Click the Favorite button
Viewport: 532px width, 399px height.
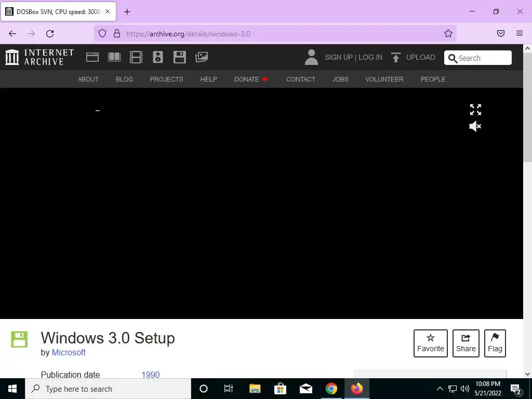point(431,343)
